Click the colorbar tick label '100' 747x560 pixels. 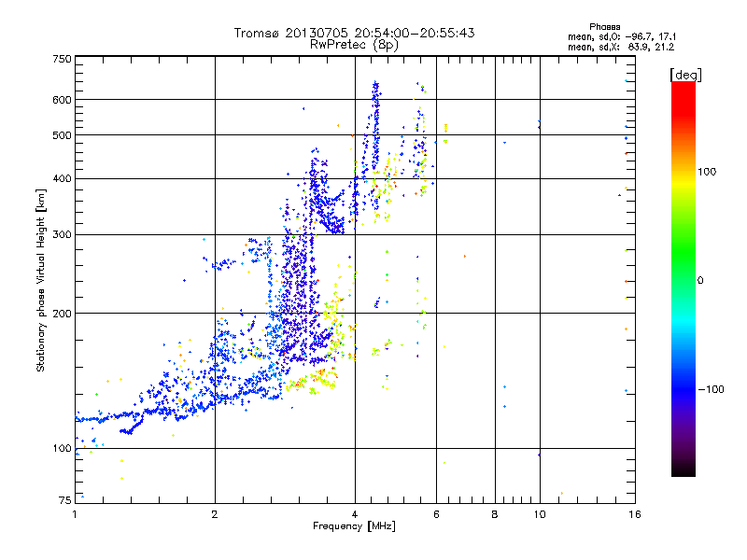[x=707, y=172]
